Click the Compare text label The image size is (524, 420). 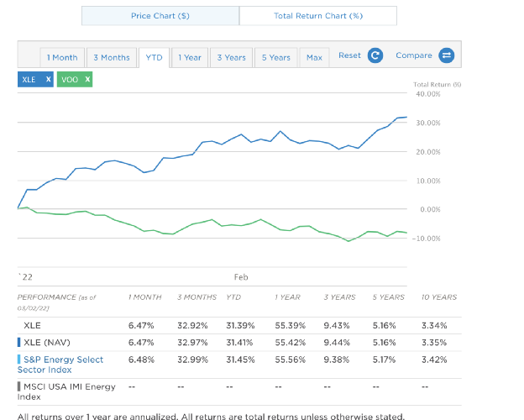[413, 55]
